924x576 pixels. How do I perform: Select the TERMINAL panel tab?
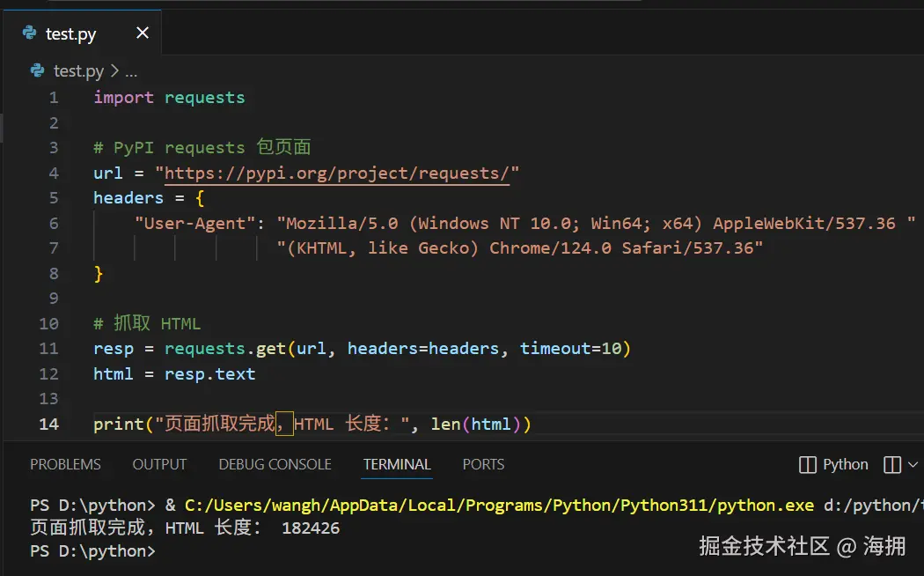point(397,464)
